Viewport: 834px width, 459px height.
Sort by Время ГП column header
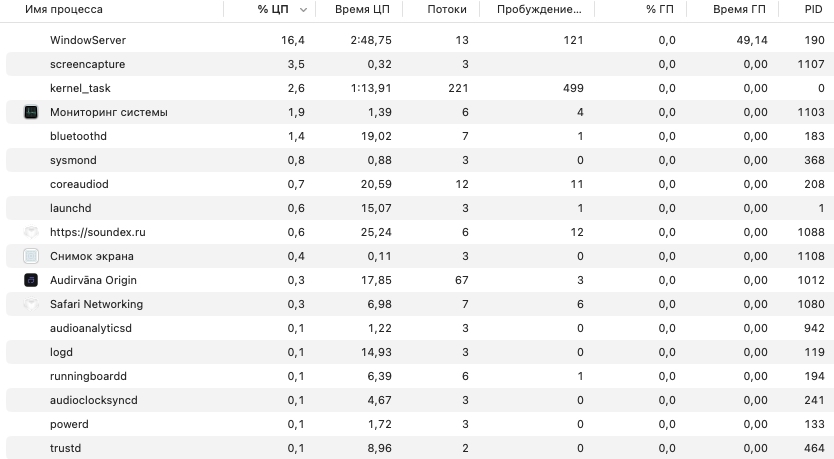pyautogui.click(x=739, y=10)
